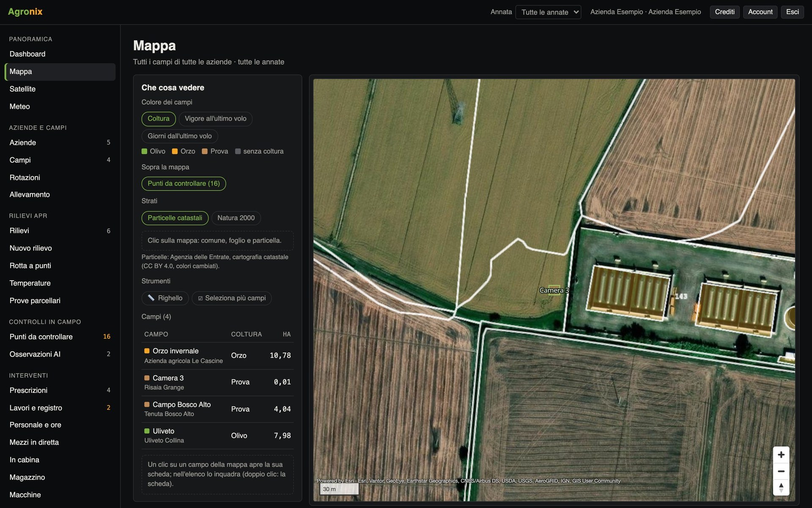This screenshot has height=508, width=812.
Task: Select the Uliveto field row
Action: (217, 436)
